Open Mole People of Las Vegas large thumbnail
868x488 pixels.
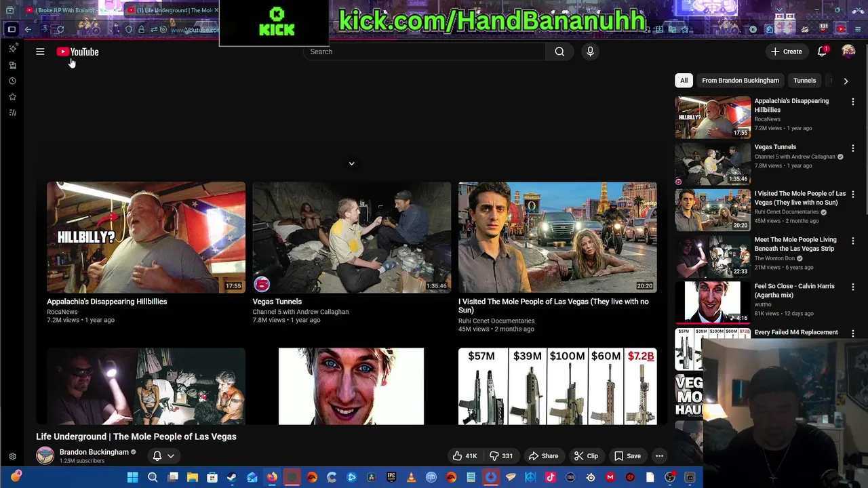point(557,237)
